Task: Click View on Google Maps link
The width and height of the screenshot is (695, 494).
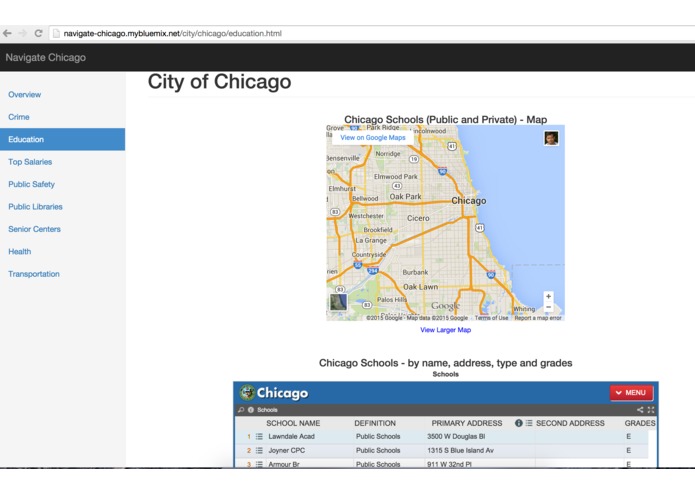Action: tap(373, 138)
